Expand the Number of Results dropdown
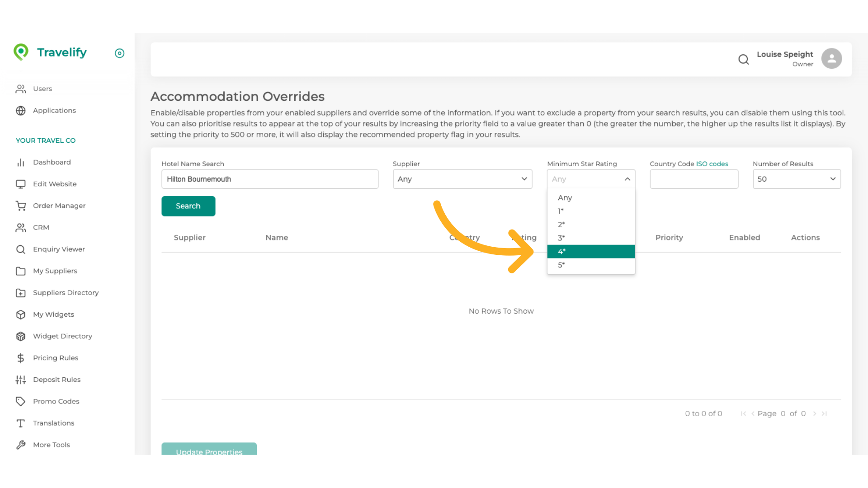 pos(796,179)
